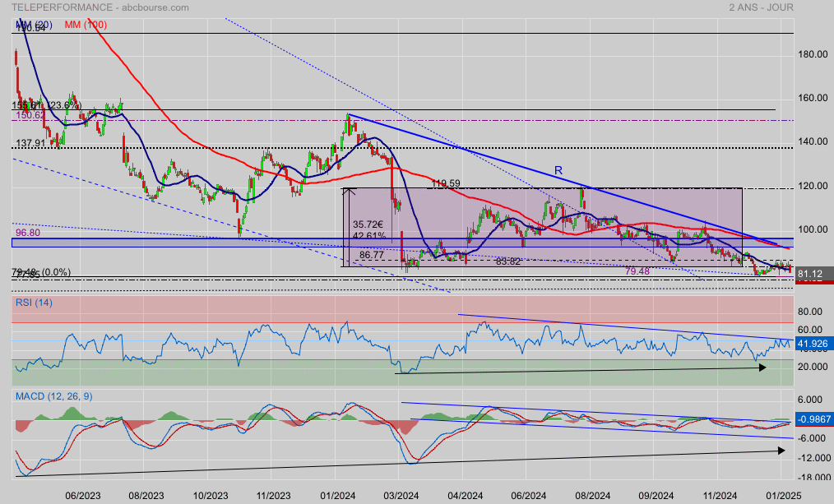Click the current price tag 81.12
This screenshot has width=834, height=504.
point(813,275)
